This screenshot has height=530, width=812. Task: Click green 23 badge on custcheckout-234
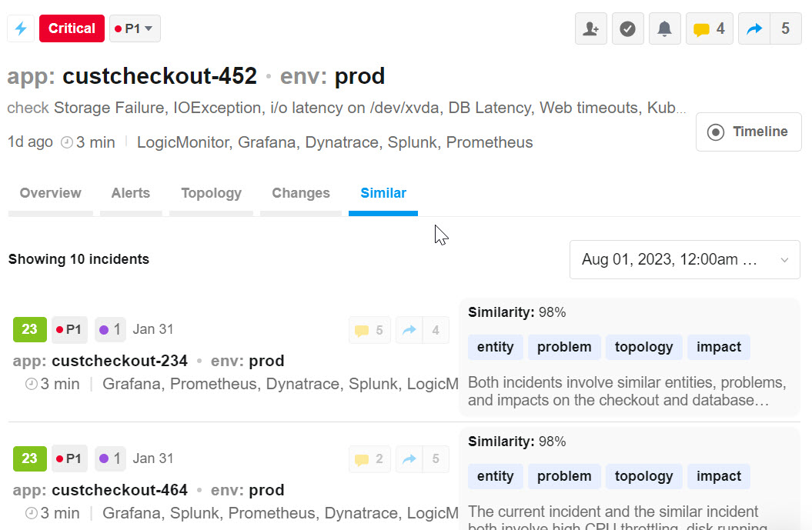coord(29,330)
